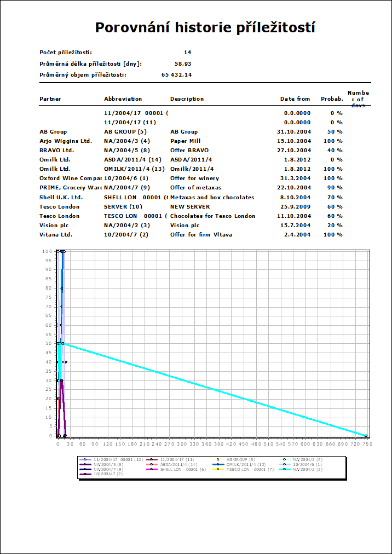This screenshot has height=554, width=392.
Task: Click SHELL LON 00001 (6) magenta legend swatch
Action: pyautogui.click(x=153, y=469)
